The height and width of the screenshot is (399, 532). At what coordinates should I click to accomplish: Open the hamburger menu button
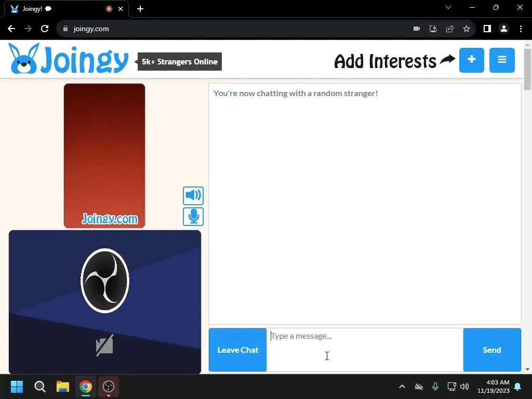click(502, 60)
